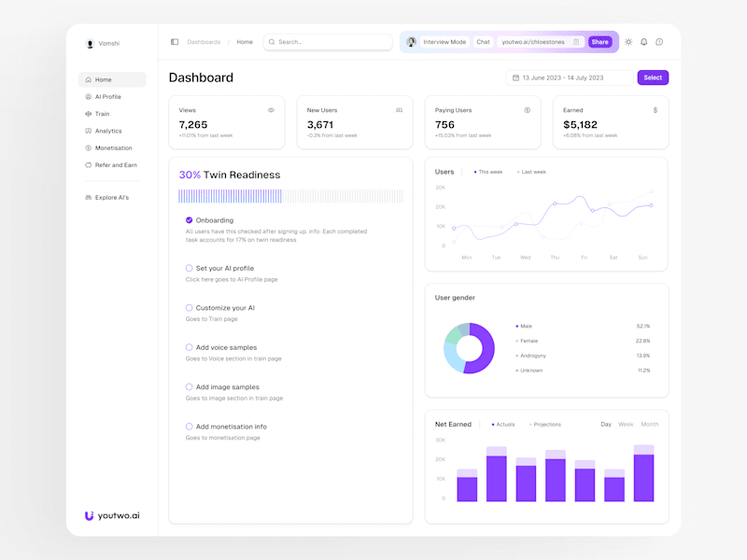The height and width of the screenshot is (560, 747).
Task: Open the date range picker field
Action: tap(570, 77)
